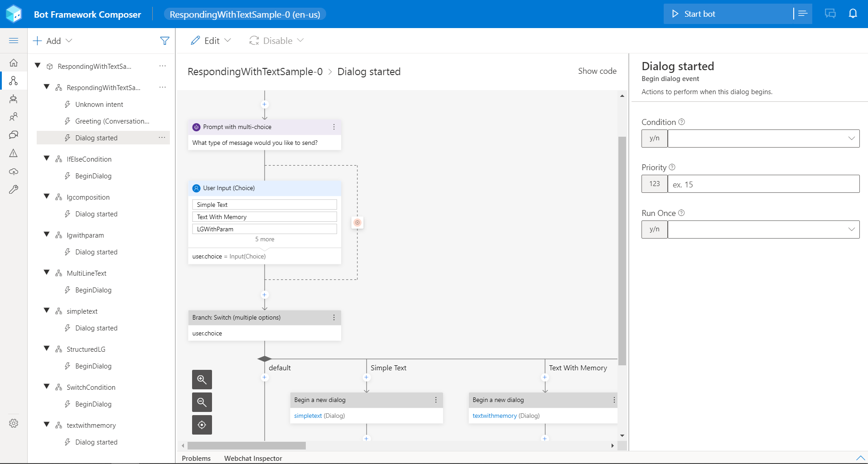Viewport: 868px width, 464px height.
Task: Add action under Text With Memory branch
Action: click(545, 377)
